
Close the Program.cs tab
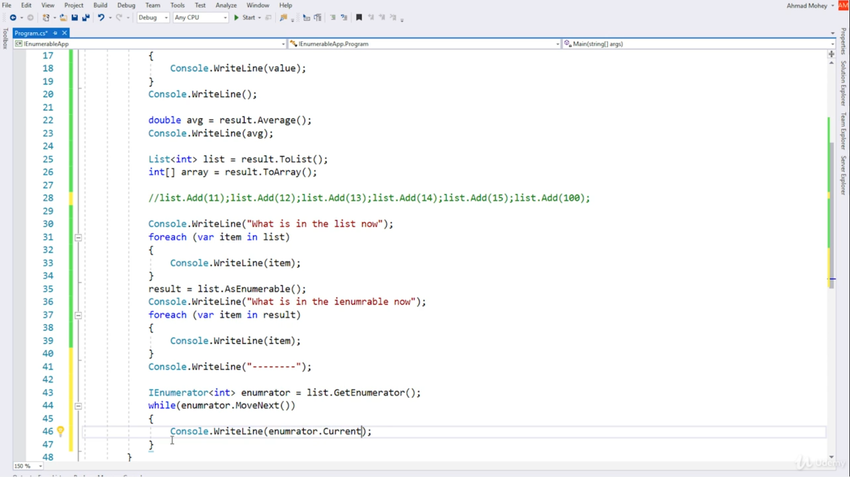tap(65, 33)
